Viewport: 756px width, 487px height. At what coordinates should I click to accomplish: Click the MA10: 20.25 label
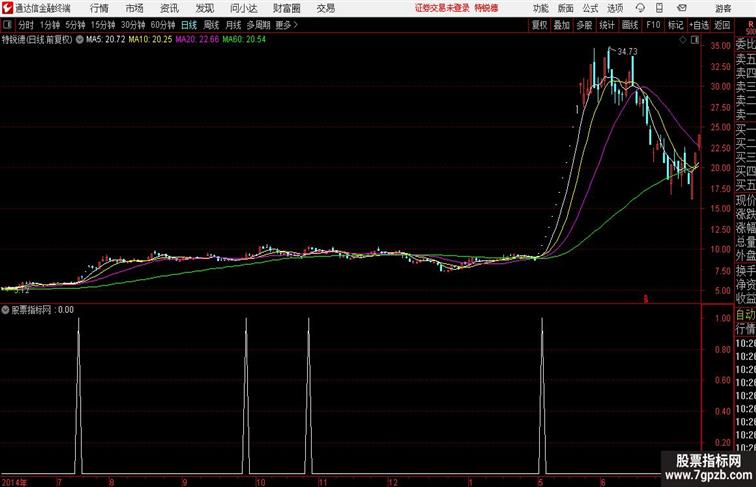pyautogui.click(x=150, y=40)
